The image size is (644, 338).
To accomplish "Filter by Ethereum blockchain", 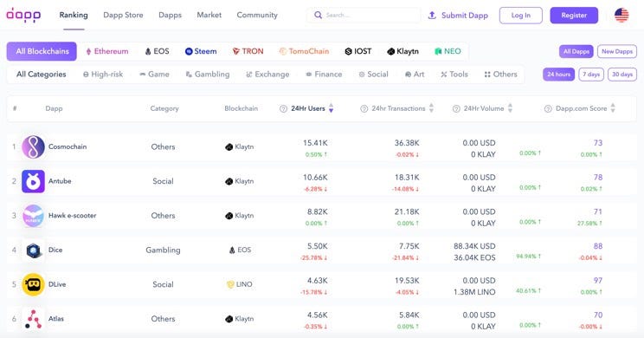I will coord(106,51).
